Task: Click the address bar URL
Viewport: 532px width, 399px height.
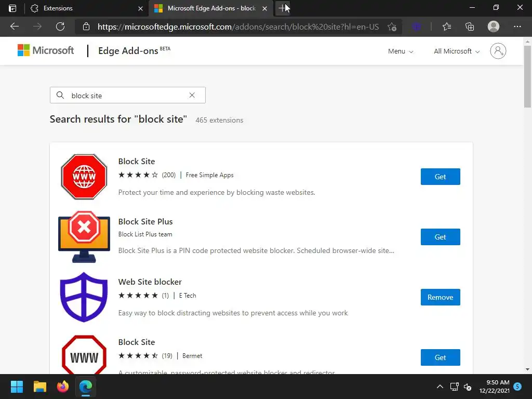Action: pos(238,27)
